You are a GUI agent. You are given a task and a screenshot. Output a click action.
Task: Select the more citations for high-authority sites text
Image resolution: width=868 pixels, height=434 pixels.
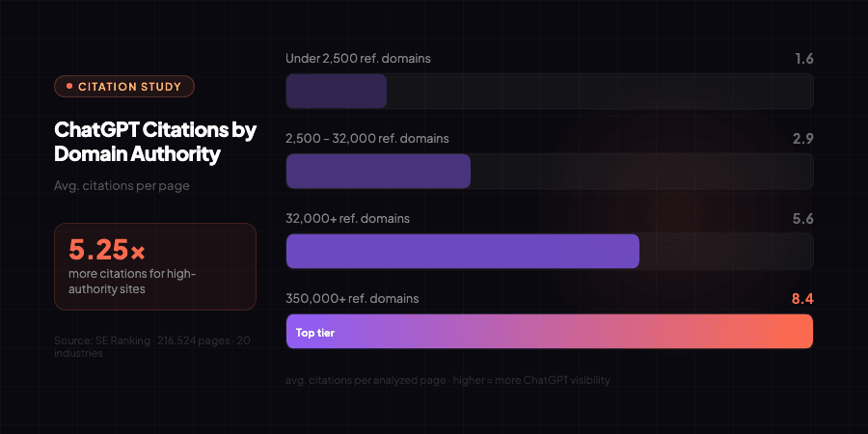[132, 281]
